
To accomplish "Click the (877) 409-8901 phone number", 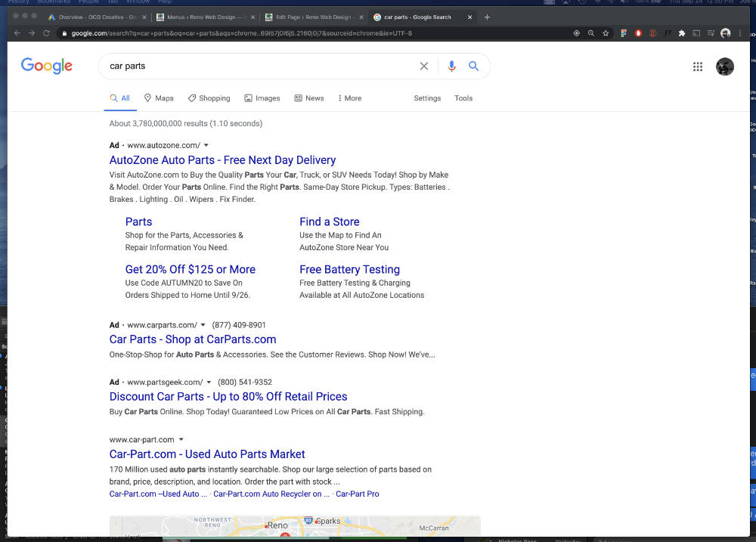I will point(239,325).
